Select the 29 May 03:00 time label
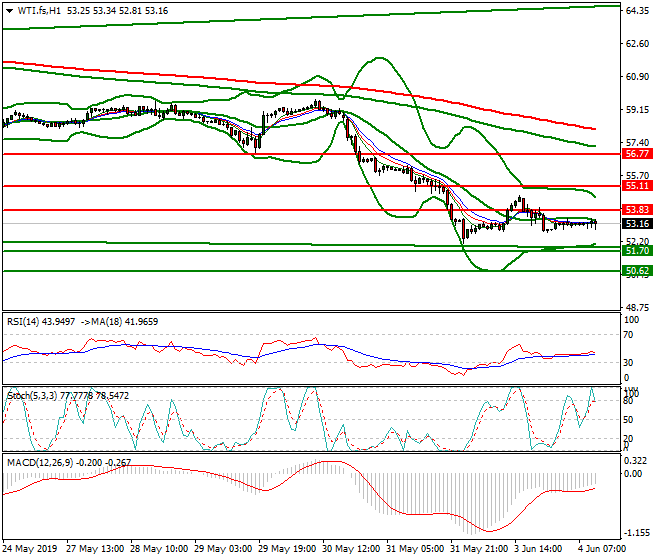This screenshot has height=560, width=660. [x=223, y=549]
